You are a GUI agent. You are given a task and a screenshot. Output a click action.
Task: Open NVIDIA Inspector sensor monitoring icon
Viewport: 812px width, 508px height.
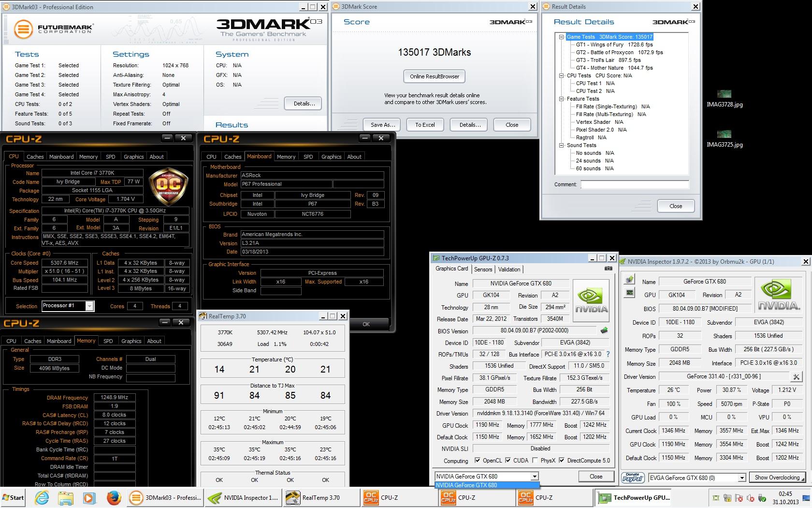629,292
